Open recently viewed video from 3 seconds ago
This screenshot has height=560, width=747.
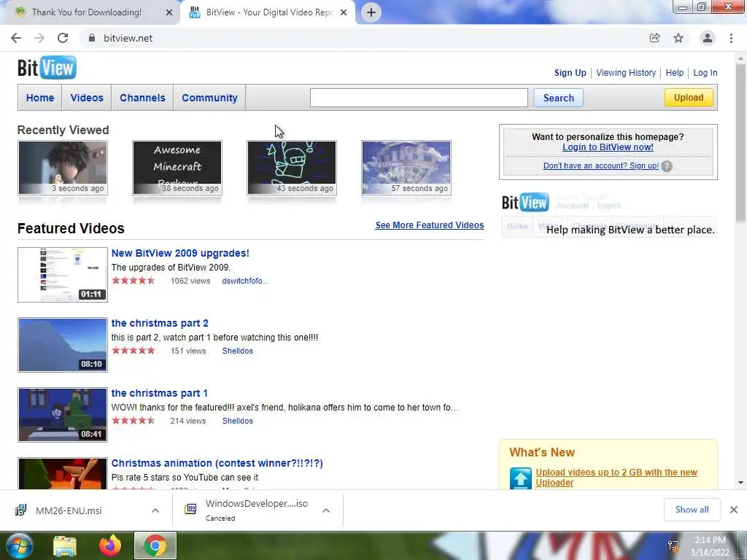(63, 168)
